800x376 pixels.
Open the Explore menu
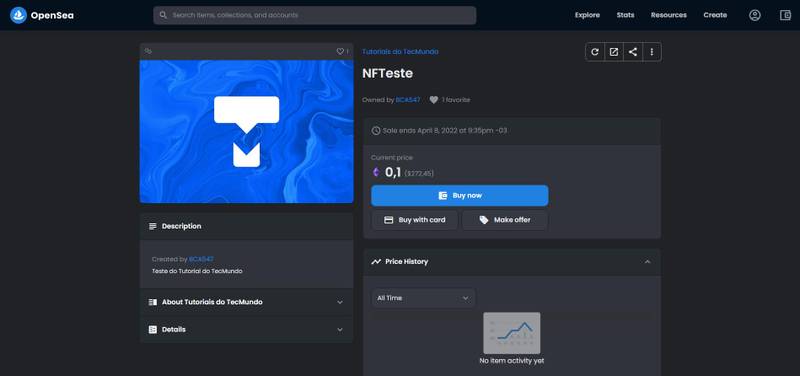click(587, 15)
